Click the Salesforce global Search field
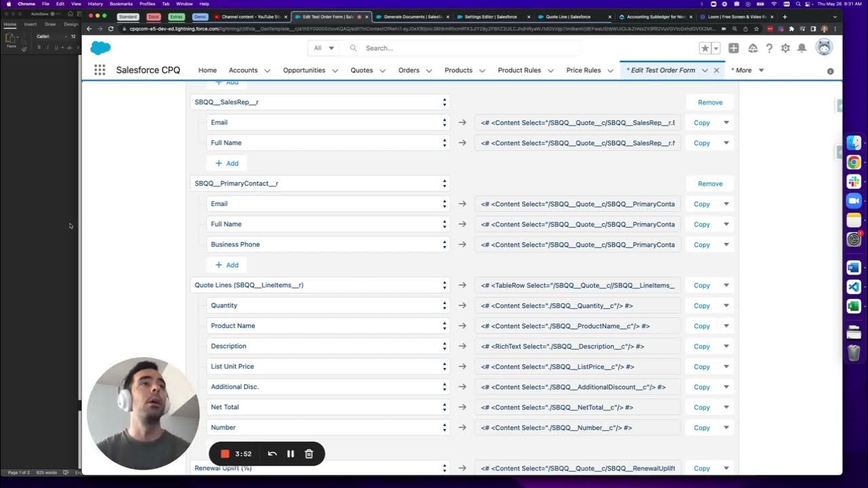Viewport: 868px width, 488px height. 465,48
